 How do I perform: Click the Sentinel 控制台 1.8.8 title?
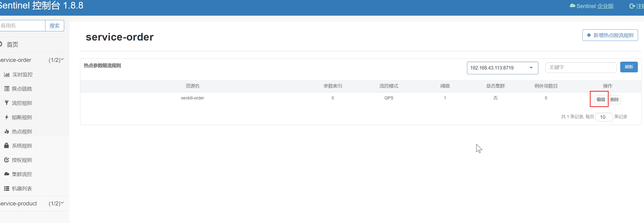pyautogui.click(x=41, y=5)
